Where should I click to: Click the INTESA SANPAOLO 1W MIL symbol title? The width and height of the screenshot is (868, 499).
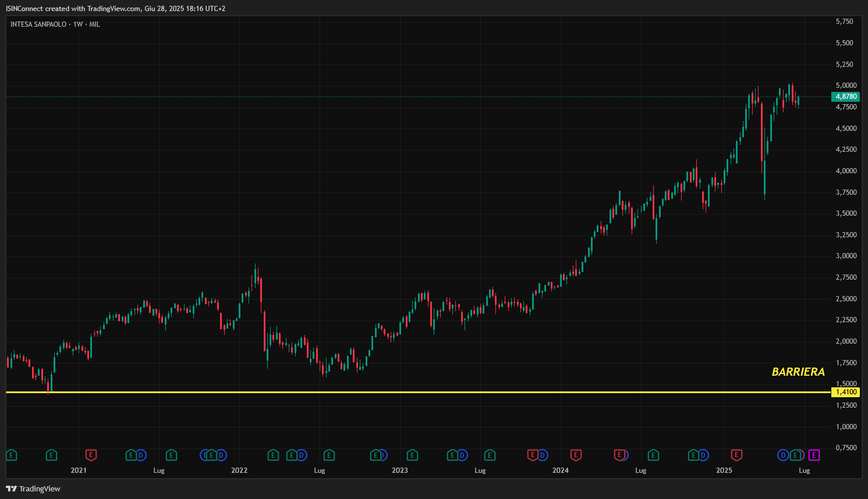coord(55,24)
